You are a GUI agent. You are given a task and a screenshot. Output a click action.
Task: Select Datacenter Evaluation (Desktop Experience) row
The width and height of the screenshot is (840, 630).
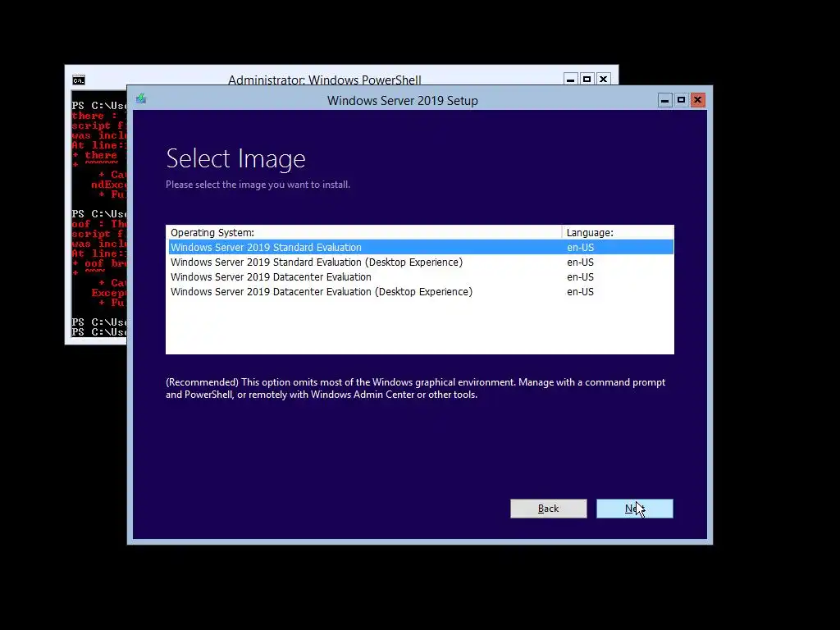pyautogui.click(x=421, y=292)
